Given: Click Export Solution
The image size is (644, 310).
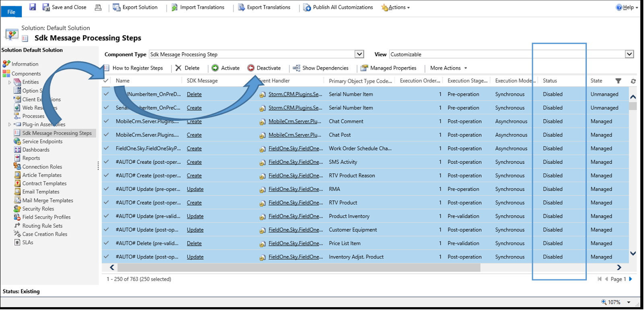Looking at the screenshot, I should 135,7.
